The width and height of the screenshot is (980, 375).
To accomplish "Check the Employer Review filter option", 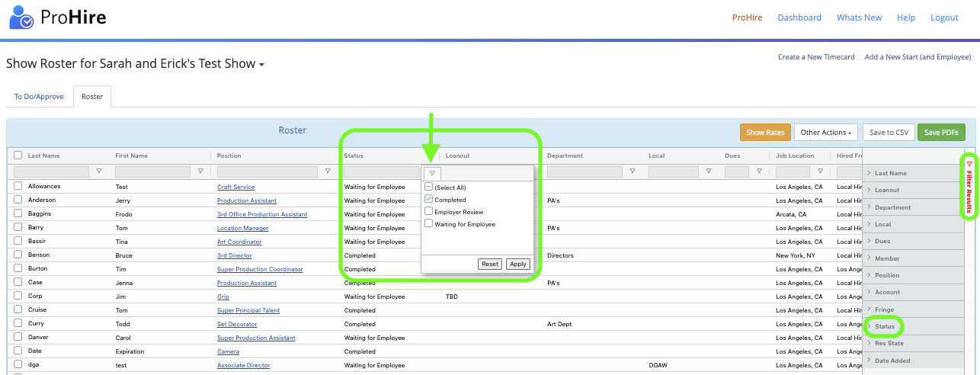I will (429, 212).
